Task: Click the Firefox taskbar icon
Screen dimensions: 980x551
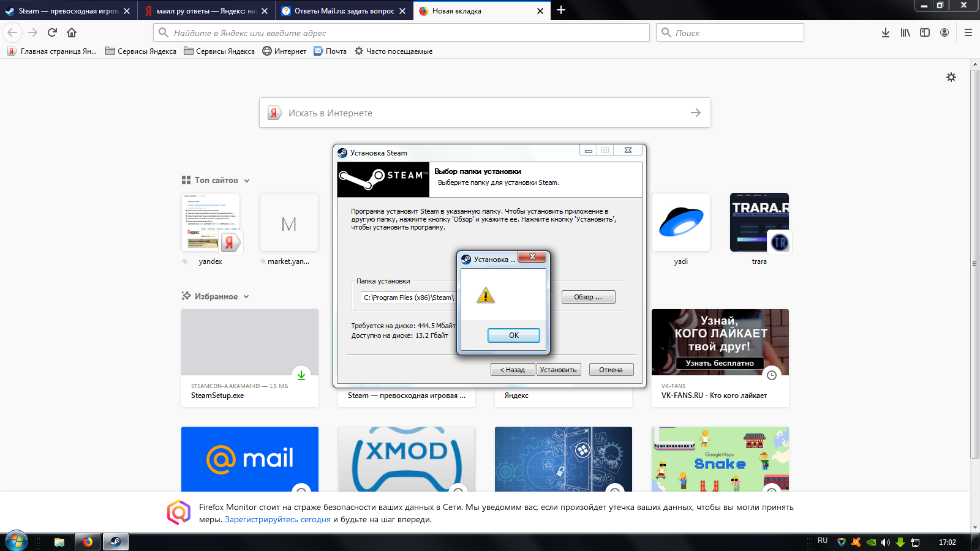Action: (88, 542)
